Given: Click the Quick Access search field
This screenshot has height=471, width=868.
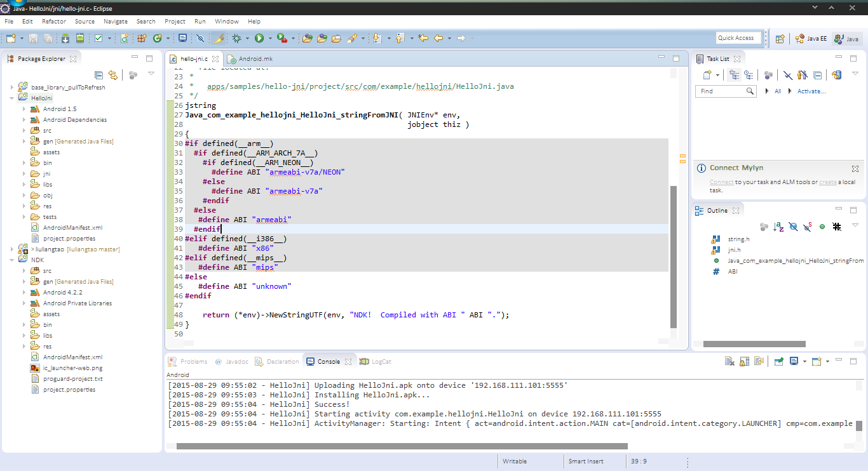Looking at the screenshot, I should click(738, 38).
